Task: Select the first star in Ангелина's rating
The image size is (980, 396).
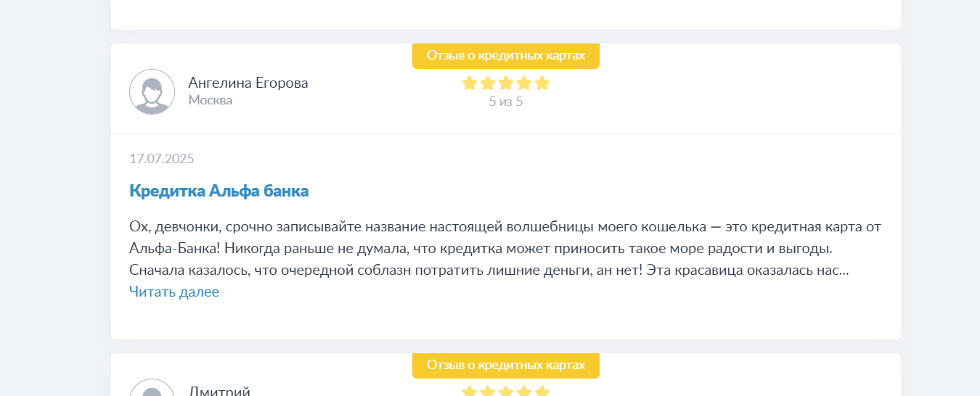Action: (470, 83)
